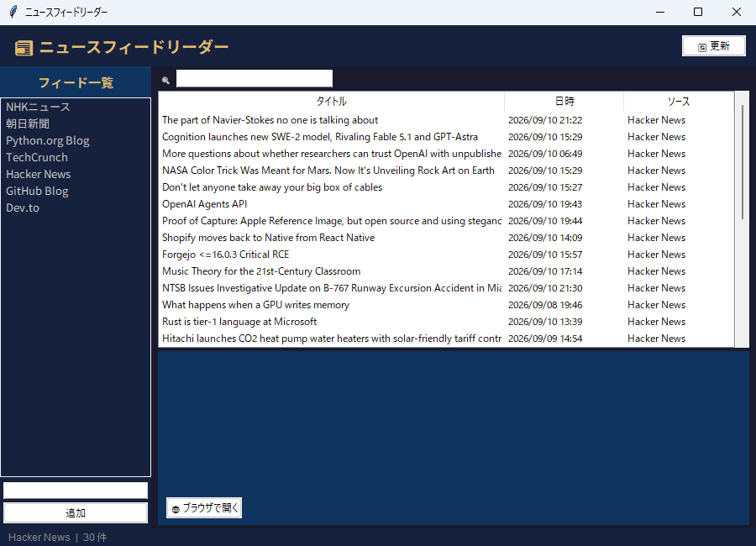Select Proof of Capture article

point(446,221)
